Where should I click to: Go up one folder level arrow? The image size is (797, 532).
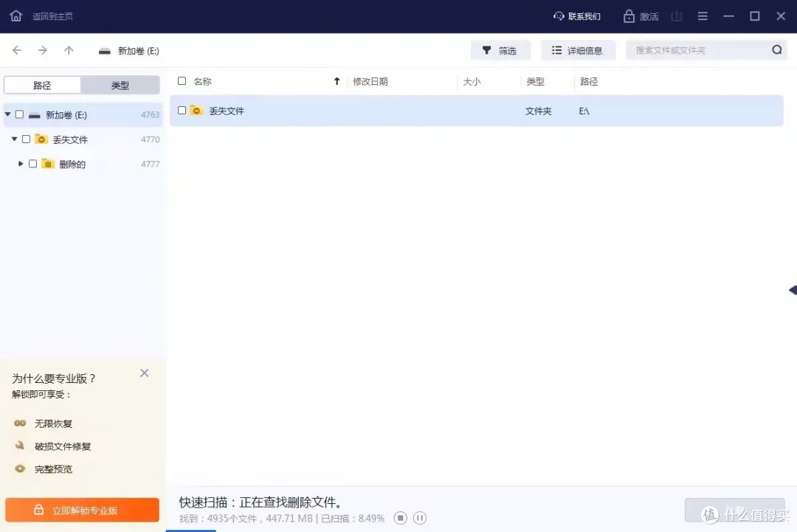coord(69,50)
